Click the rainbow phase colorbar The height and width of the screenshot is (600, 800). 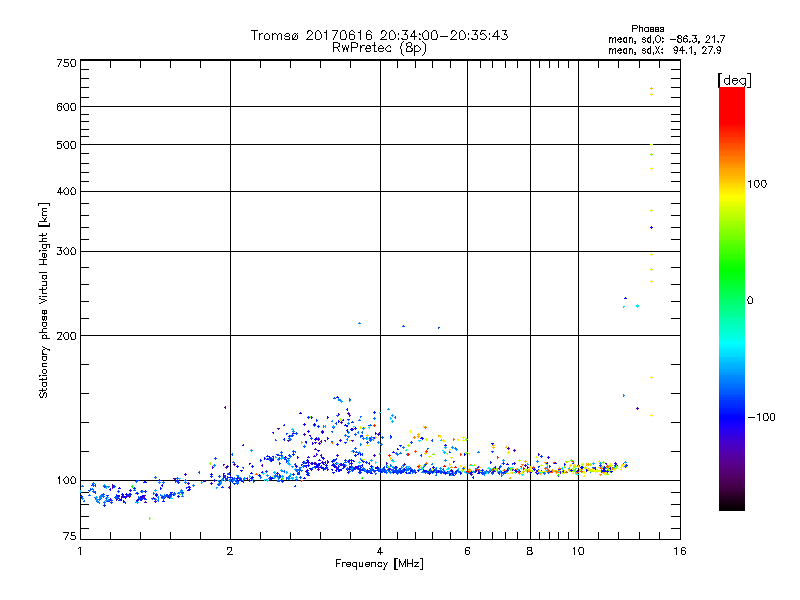coord(732,298)
